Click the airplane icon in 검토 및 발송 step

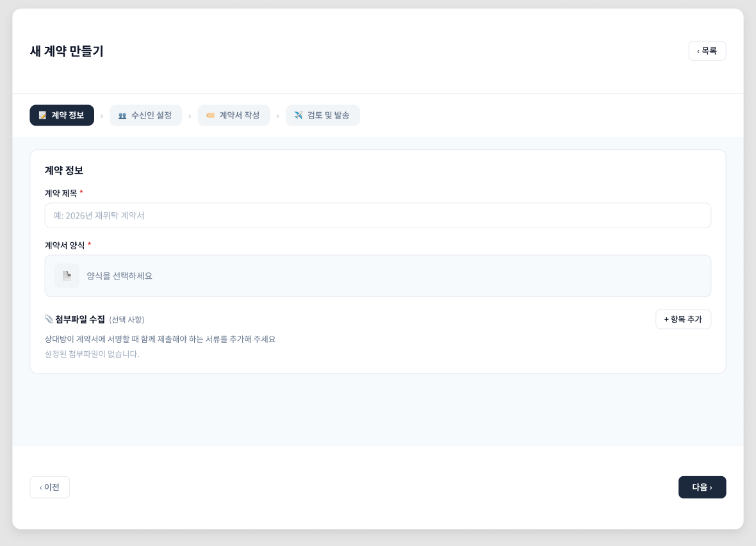(299, 115)
